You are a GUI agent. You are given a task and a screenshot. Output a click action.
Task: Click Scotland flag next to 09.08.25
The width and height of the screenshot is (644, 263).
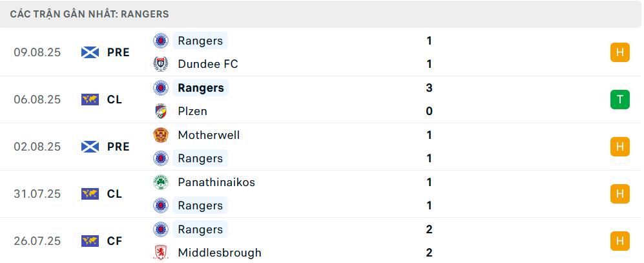[90, 52]
